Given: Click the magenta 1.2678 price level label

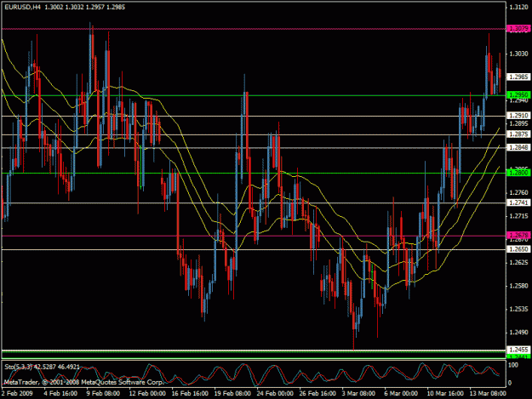Looking at the screenshot, I should click(x=518, y=236).
